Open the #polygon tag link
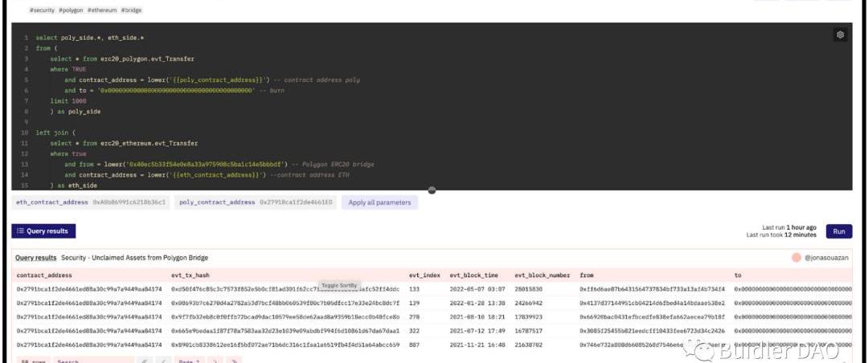 [70, 10]
